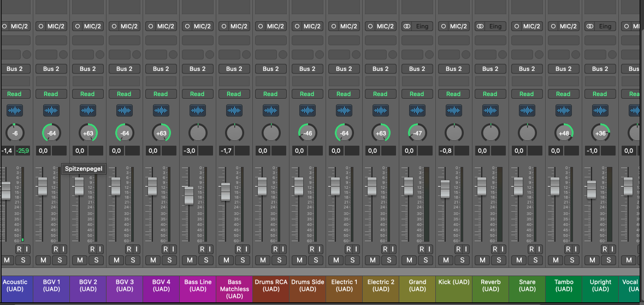Click the Bass Matchless gain field -1,7

tap(226, 151)
